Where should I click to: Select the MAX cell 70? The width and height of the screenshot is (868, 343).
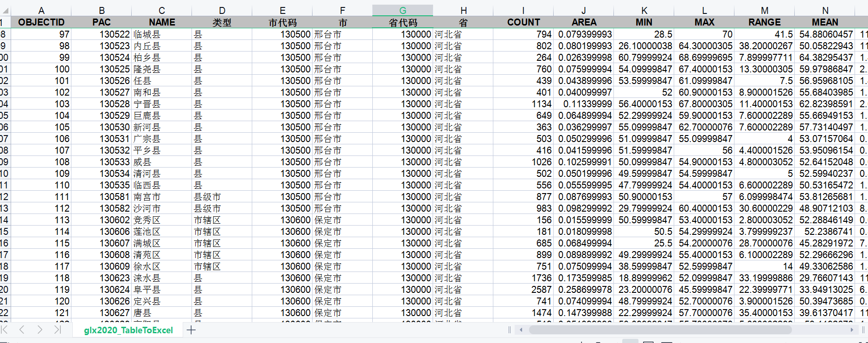(704, 34)
